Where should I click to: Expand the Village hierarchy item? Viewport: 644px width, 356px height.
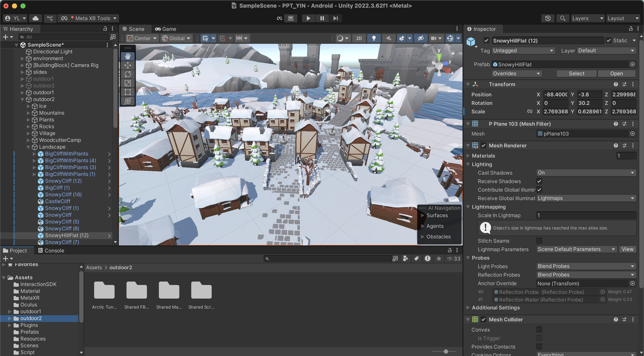[x=29, y=133]
